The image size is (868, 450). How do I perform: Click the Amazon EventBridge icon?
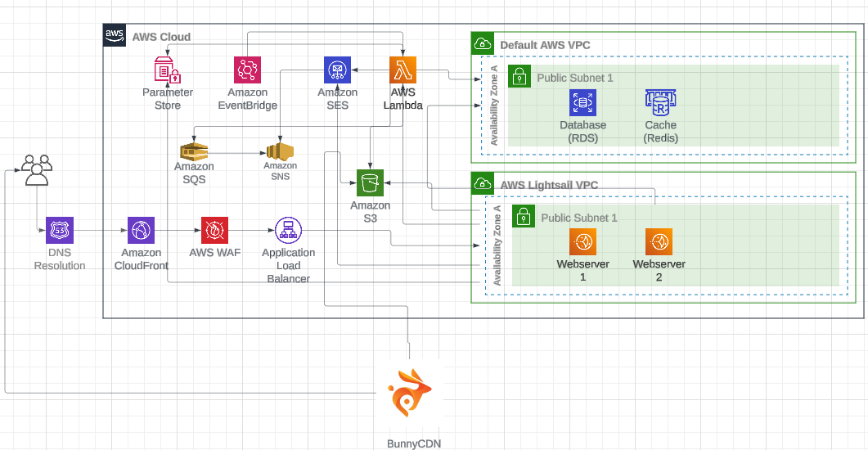pos(247,71)
